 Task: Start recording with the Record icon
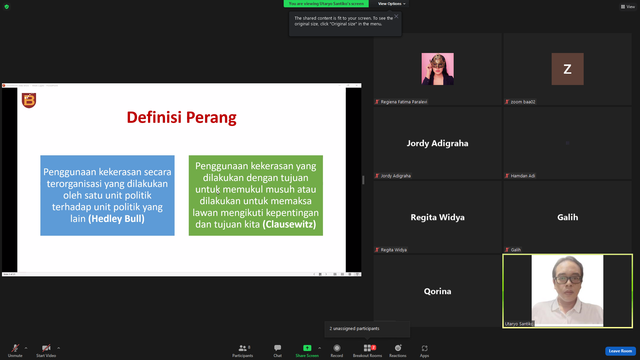(337, 348)
